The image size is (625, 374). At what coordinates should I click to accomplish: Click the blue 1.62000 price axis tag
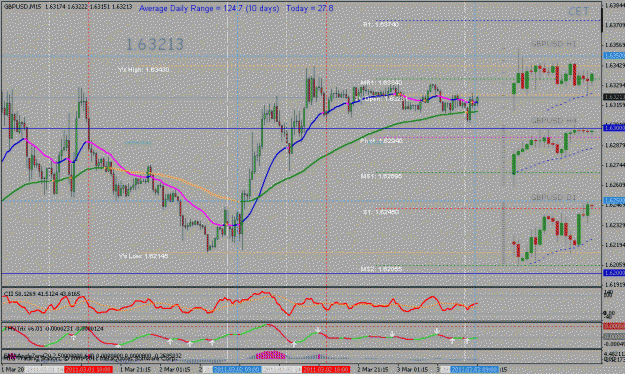click(614, 273)
